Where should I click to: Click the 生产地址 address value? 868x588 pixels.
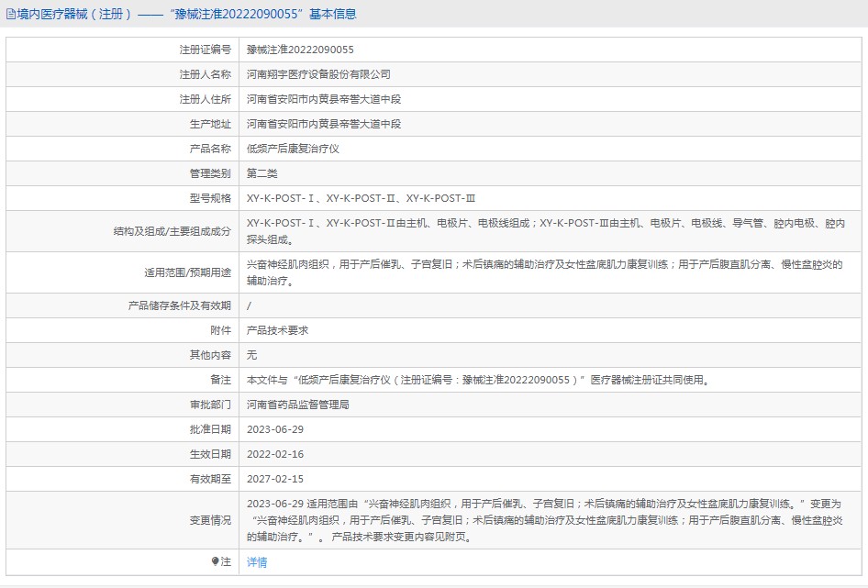[324, 124]
